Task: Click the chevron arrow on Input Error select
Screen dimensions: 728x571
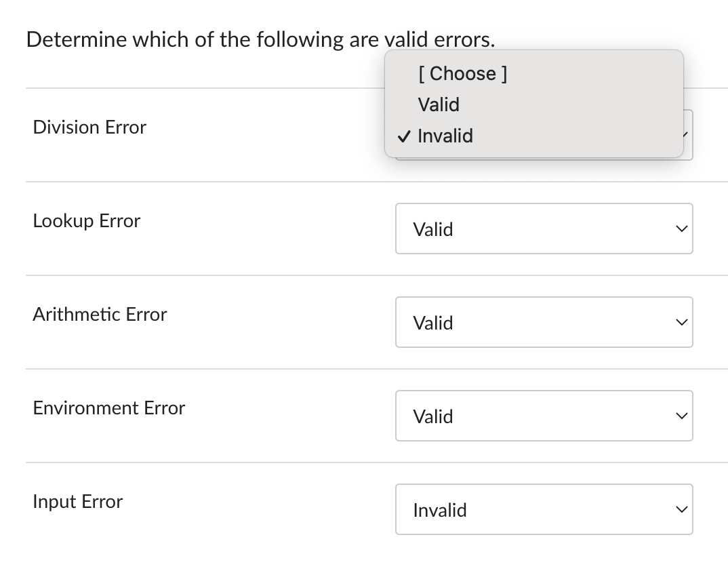Action: (681, 510)
